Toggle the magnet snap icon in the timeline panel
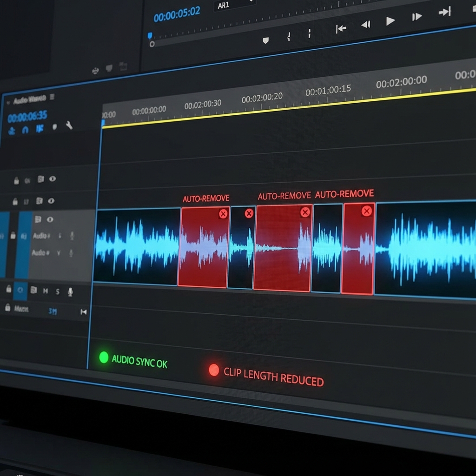Viewport: 476px width, 476px height. pos(25,130)
